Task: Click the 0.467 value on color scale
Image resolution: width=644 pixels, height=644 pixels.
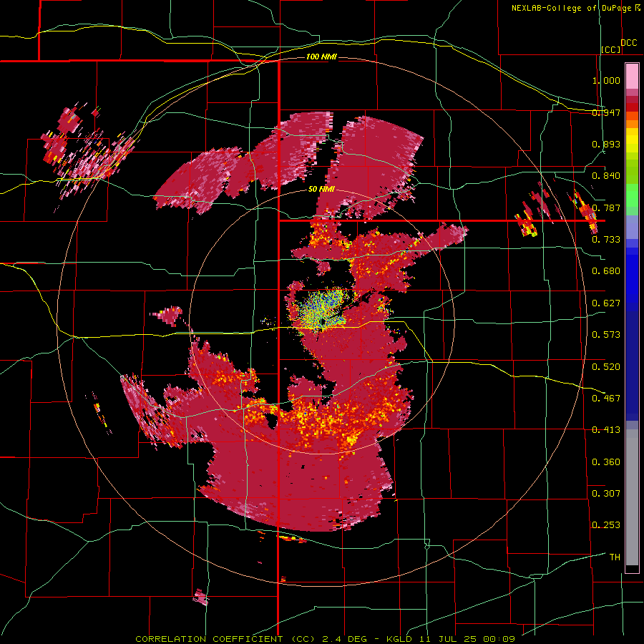Action: pyautogui.click(x=606, y=398)
